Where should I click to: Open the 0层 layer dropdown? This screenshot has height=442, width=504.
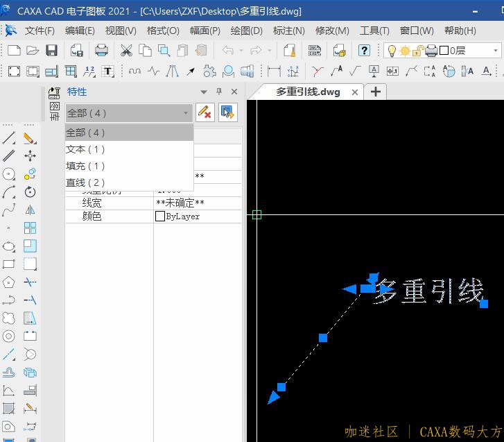point(496,51)
